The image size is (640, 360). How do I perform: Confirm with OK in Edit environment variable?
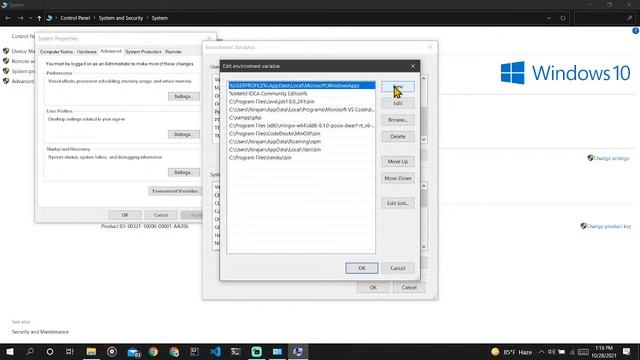[x=362, y=268]
